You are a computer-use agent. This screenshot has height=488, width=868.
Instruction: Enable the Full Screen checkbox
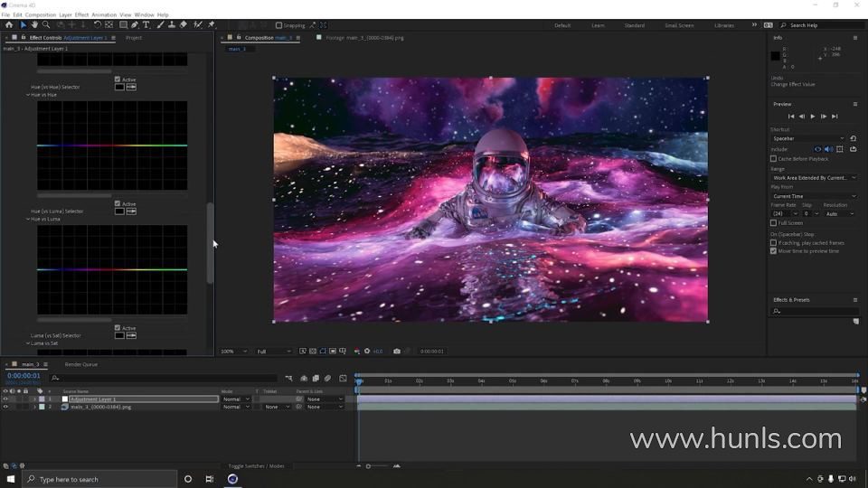click(773, 223)
